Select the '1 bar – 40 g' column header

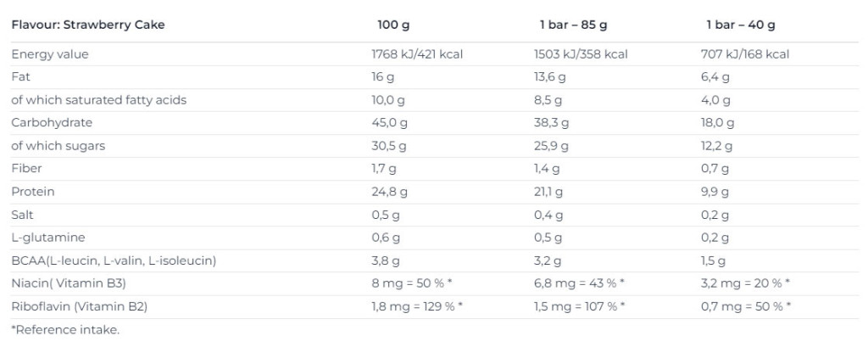(x=741, y=25)
